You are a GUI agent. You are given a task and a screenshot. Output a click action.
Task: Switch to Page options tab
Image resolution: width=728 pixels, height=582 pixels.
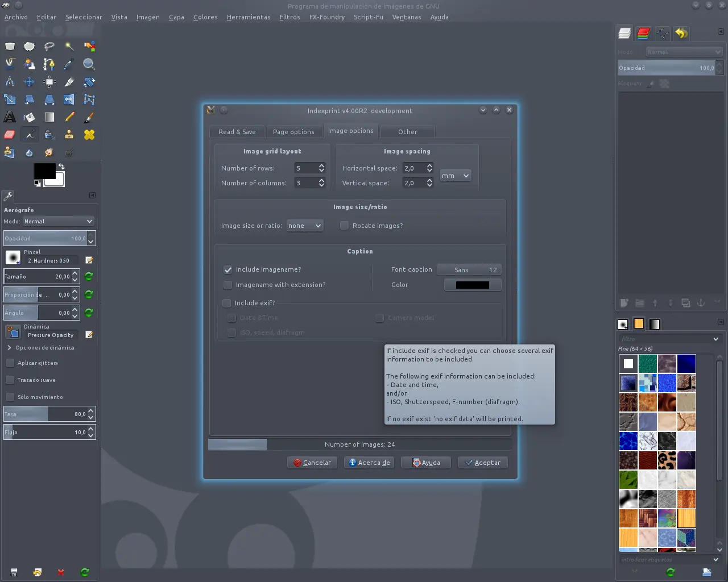point(293,132)
